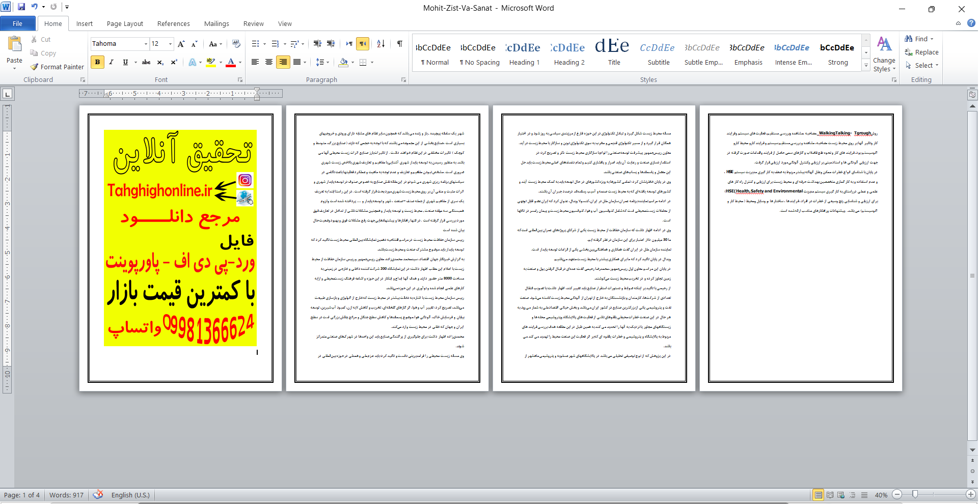Open the Font dialog launcher

coord(240,80)
